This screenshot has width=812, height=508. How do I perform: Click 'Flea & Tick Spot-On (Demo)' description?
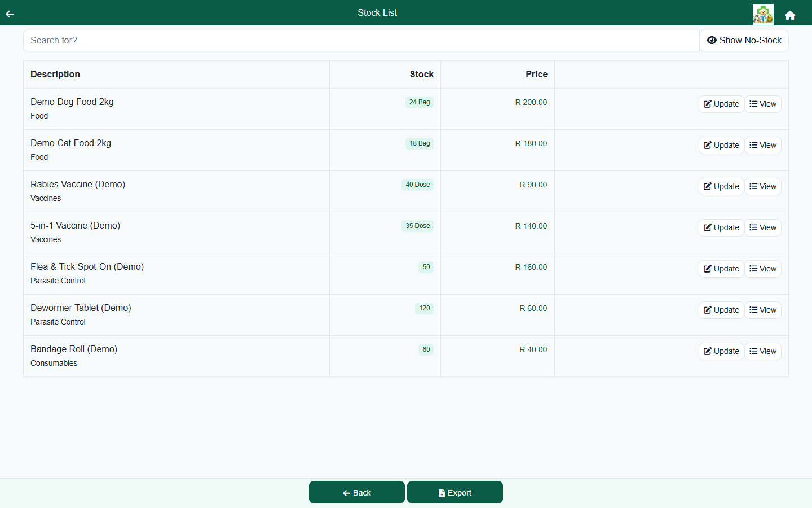pos(87,267)
